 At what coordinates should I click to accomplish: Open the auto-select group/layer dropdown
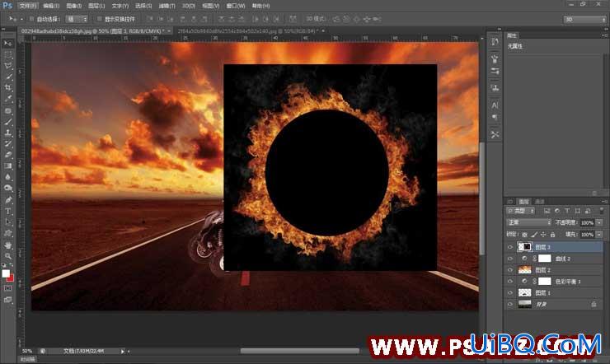tap(77, 19)
